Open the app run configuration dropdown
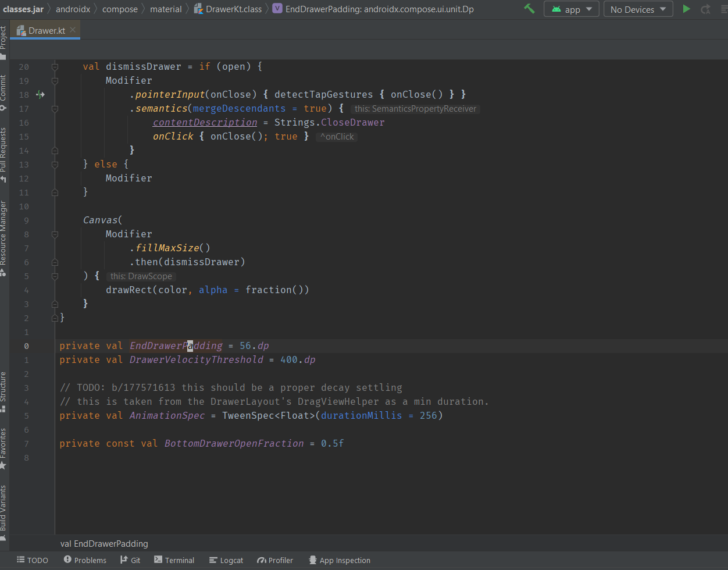 pos(572,9)
